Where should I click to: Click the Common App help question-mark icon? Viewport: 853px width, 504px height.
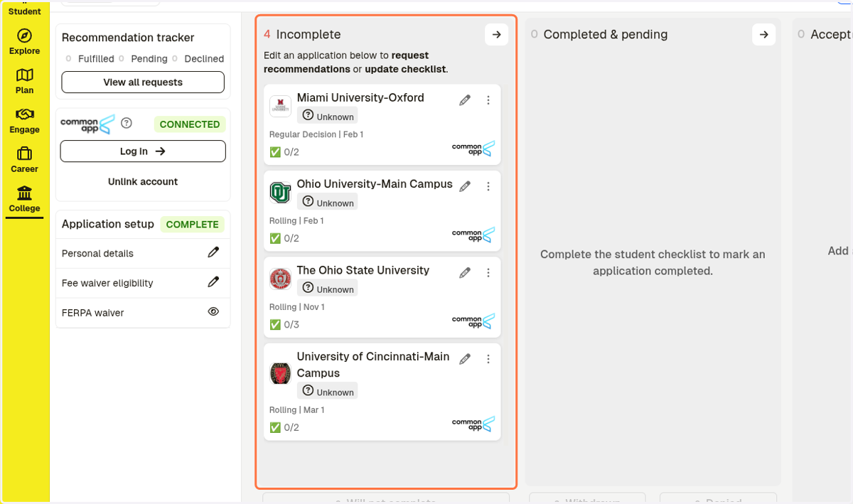point(127,123)
